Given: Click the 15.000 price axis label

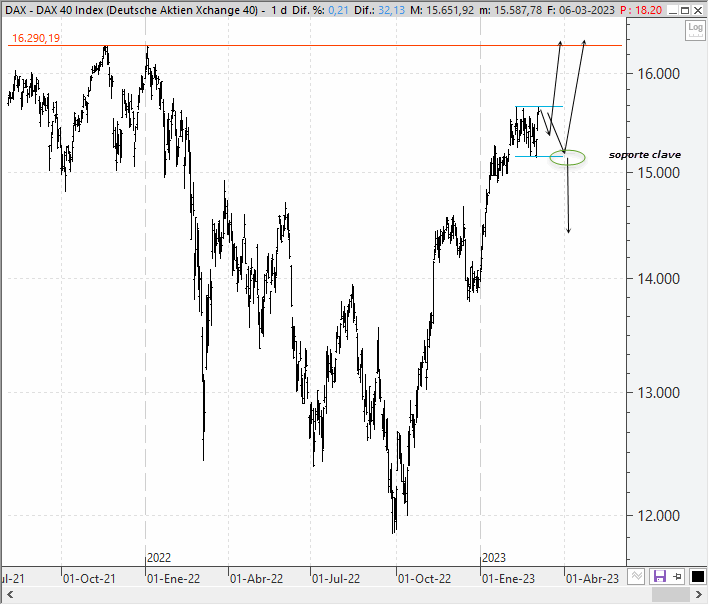Looking at the screenshot, I should click(658, 172).
